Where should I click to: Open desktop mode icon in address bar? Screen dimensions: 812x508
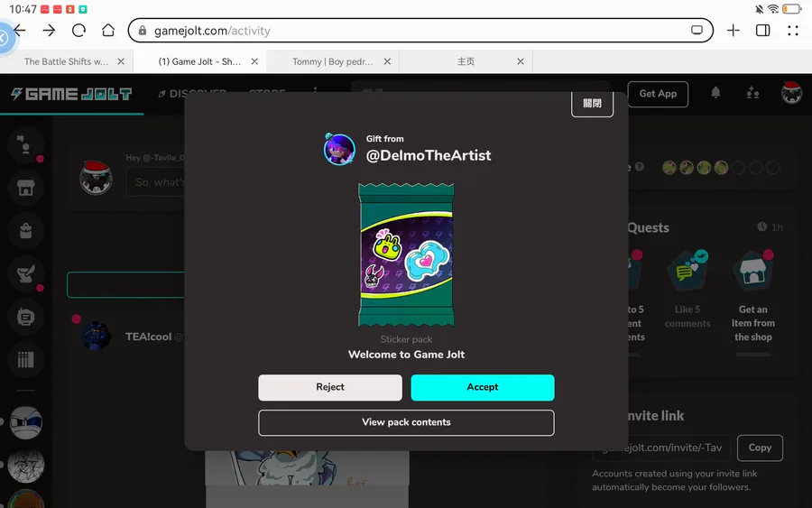tap(697, 30)
